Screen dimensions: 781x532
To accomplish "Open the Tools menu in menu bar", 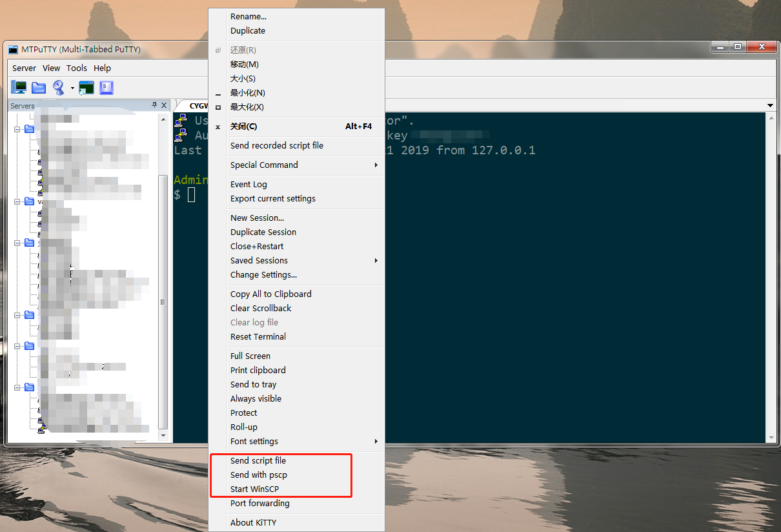I will tap(76, 68).
